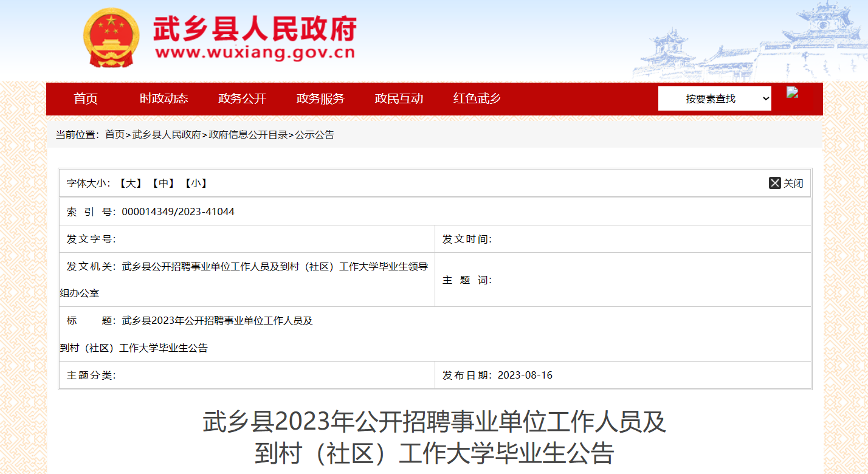Image resolution: width=868 pixels, height=474 pixels.
Task: Set font size to 中
Action: click(163, 184)
